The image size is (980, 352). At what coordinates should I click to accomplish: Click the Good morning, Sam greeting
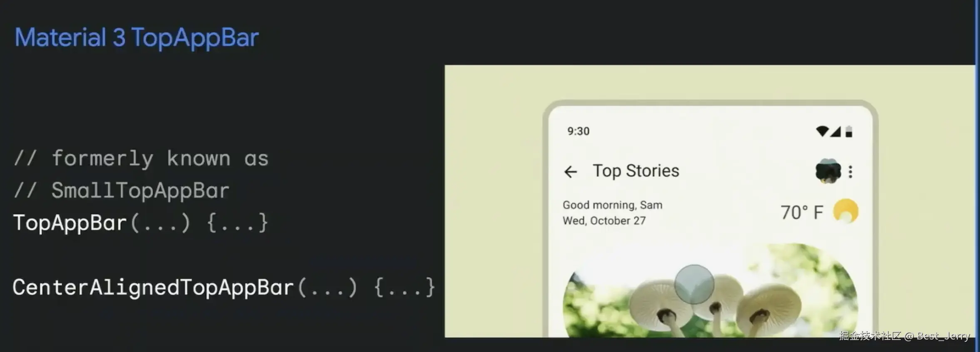612,205
